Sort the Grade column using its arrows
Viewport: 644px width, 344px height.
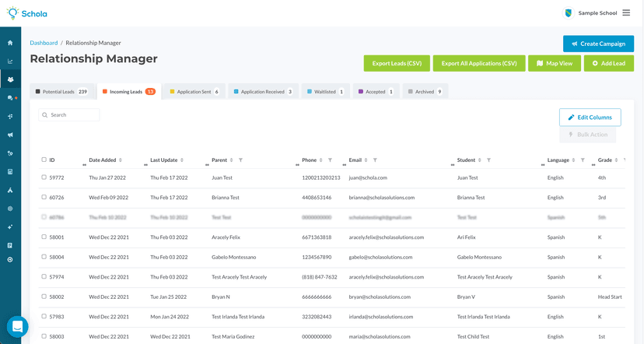coord(617,160)
